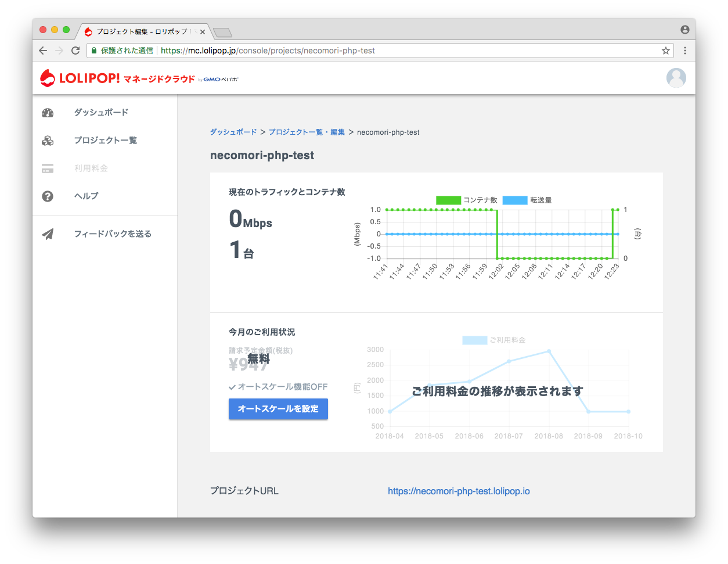Image resolution: width=728 pixels, height=564 pixels.
Task: Open プロジェクト一覧 in the sidebar menu
Action: coord(105,141)
